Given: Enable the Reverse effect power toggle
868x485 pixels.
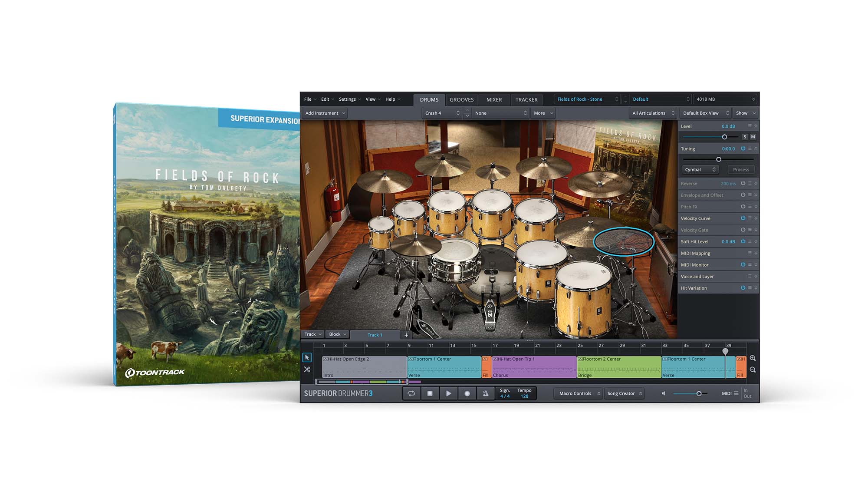Looking at the screenshot, I should [743, 183].
